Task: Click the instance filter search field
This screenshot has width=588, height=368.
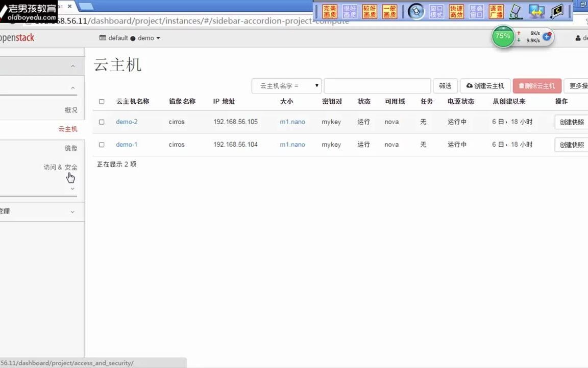Action: tap(377, 85)
